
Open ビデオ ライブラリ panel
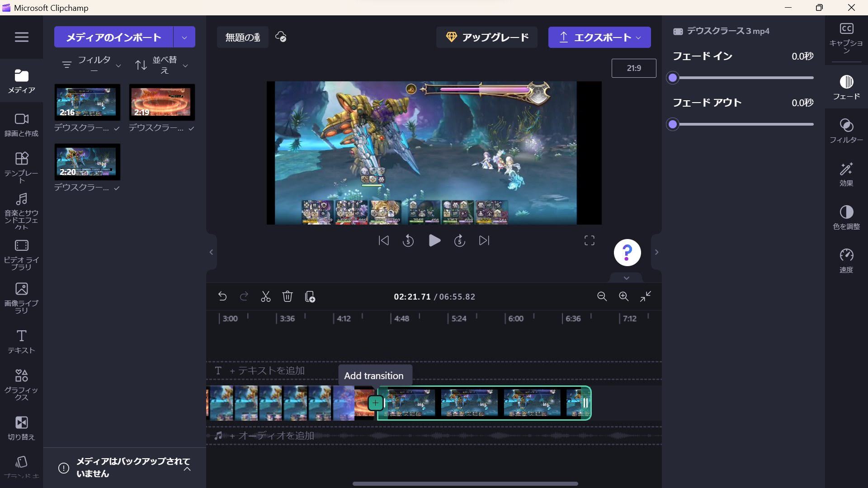pyautogui.click(x=21, y=255)
